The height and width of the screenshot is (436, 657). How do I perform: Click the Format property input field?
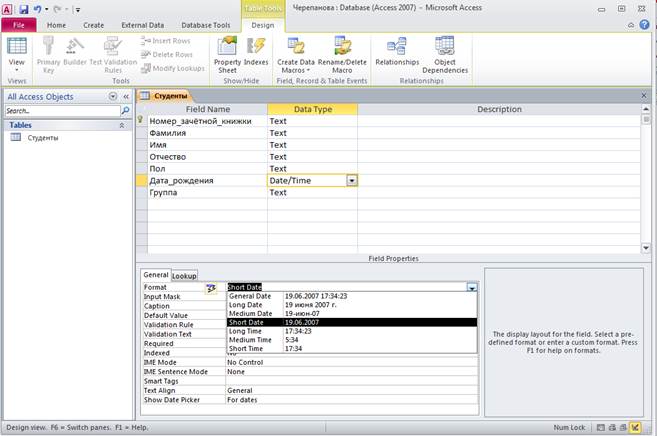347,287
